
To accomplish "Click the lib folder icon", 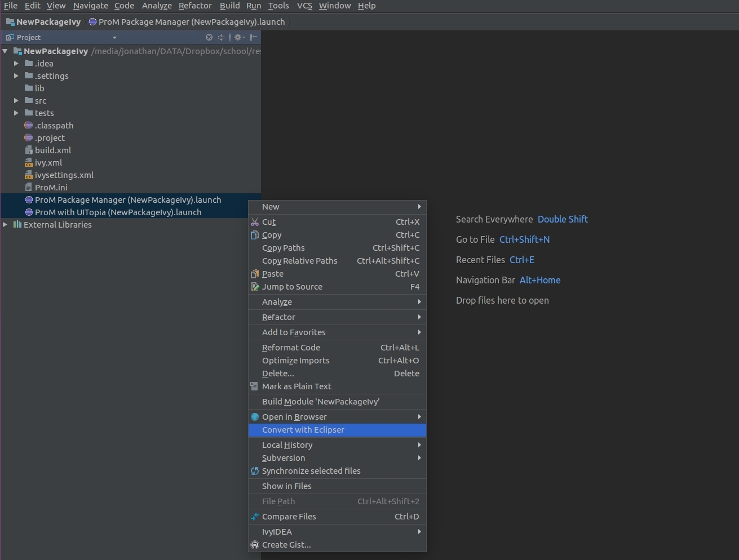I will tap(29, 88).
